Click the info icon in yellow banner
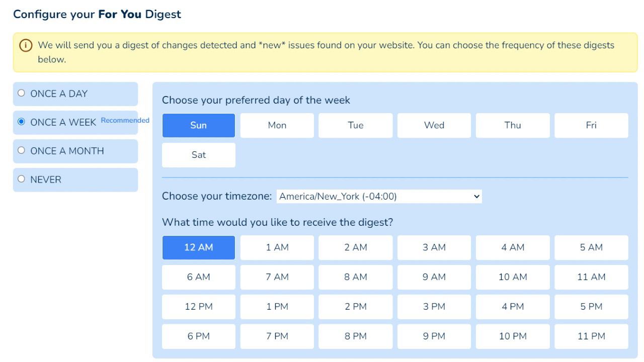This screenshot has width=644, height=362. [x=25, y=45]
